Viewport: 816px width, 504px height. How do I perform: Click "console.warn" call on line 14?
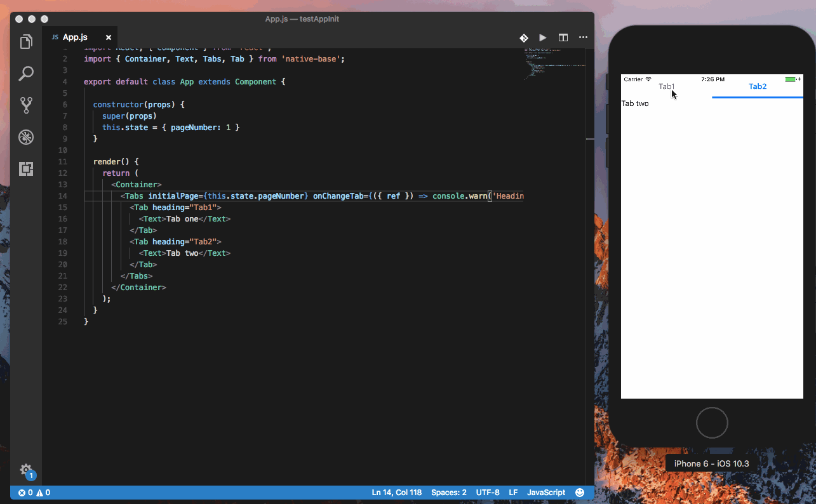(460, 196)
